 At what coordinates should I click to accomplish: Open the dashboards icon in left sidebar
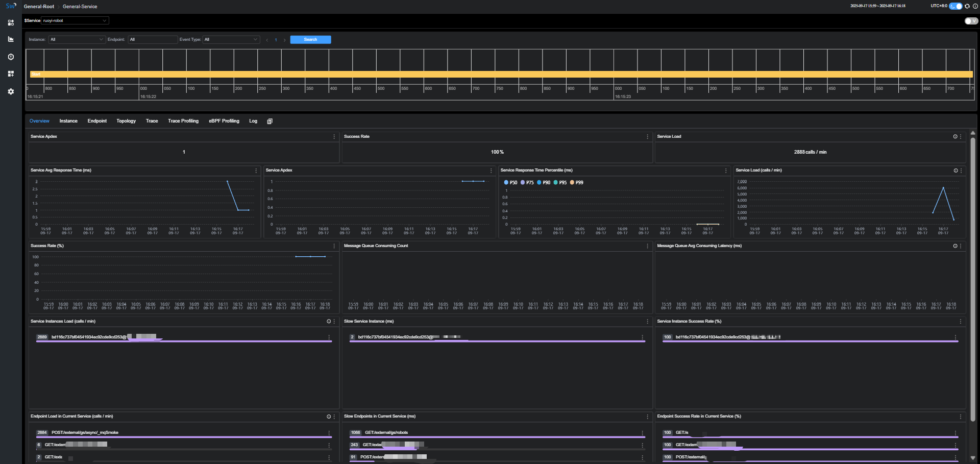(11, 22)
